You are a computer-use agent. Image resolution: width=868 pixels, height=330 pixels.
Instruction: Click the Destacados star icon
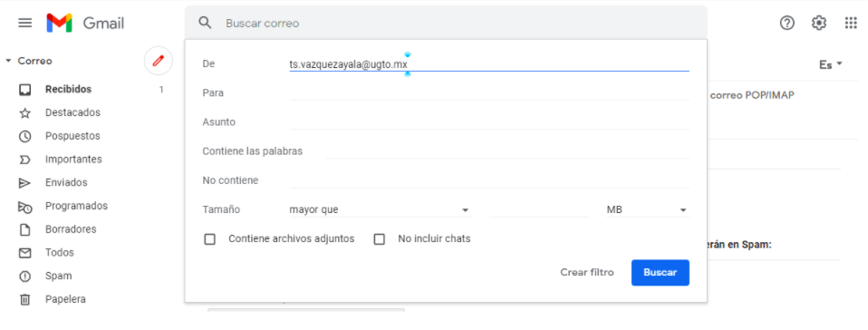click(x=24, y=113)
